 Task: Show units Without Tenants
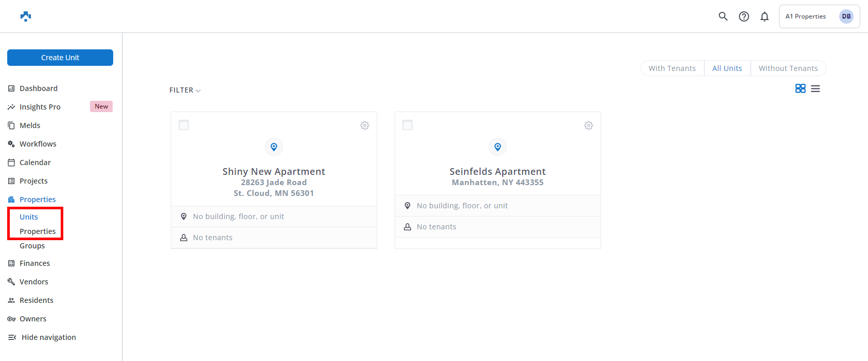click(788, 68)
